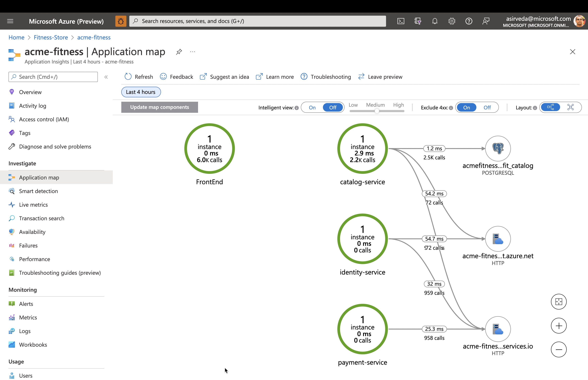
Task: Navigate to the Fitness-Store breadcrumb
Action: [x=51, y=37]
